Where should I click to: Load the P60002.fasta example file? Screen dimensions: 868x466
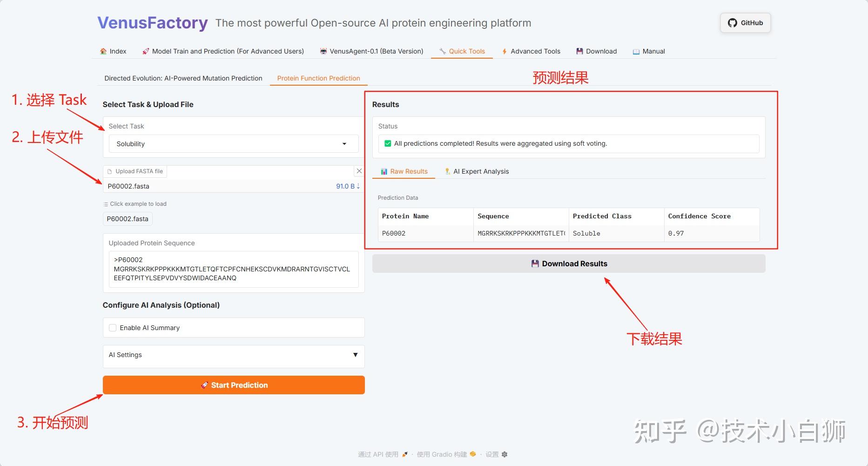pos(128,219)
